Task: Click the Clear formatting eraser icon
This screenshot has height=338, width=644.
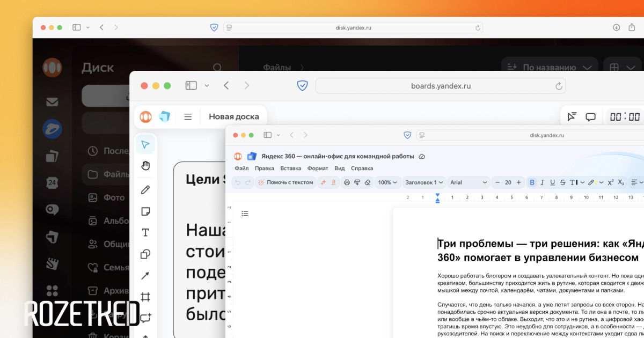Action: 368,182
